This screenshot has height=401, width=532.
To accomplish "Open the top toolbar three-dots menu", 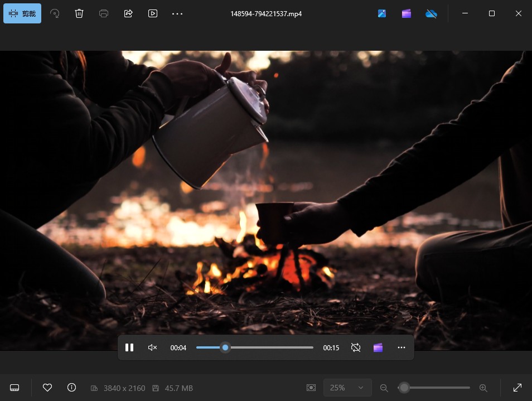I will coord(177,13).
